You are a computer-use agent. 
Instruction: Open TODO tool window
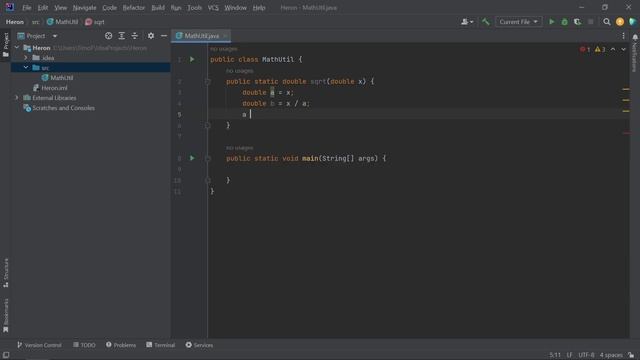tap(84, 345)
